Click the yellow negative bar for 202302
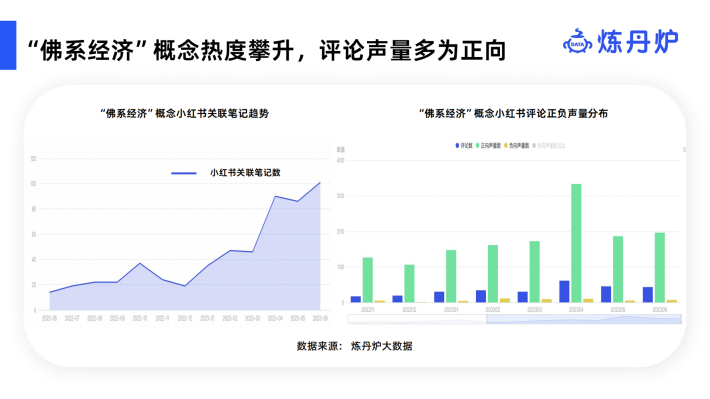710x399 pixels. tap(504, 300)
